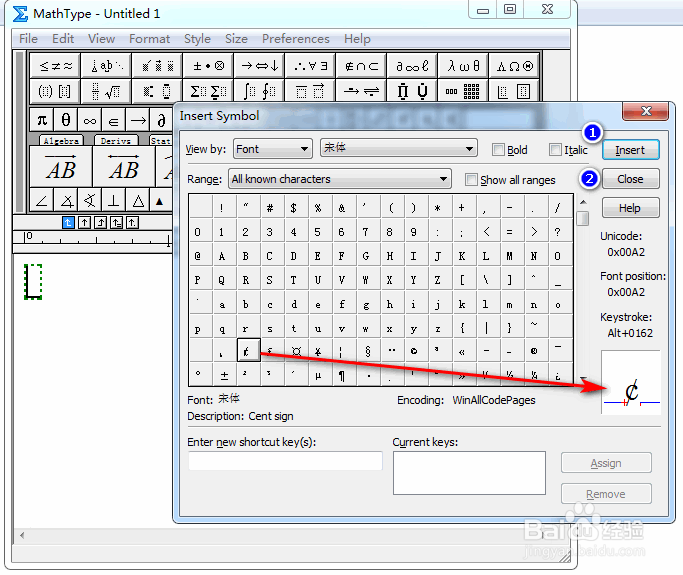Click the symbol grid scrollbar thumb
683x575 pixels.
(582, 218)
